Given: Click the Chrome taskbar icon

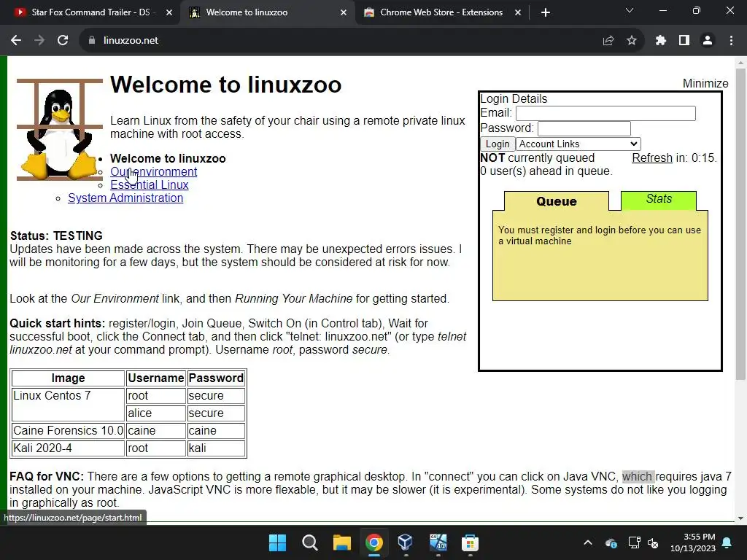Looking at the screenshot, I should [374, 542].
